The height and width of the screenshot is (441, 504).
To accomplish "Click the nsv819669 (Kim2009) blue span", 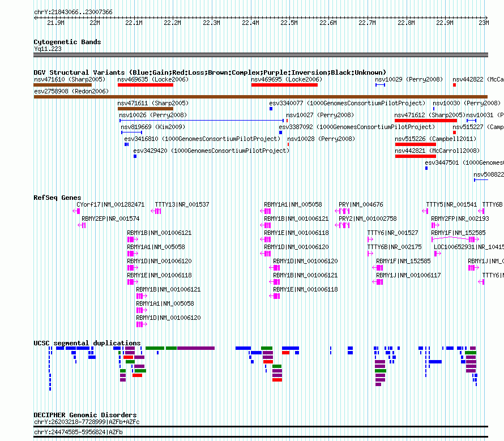I will 131,132.
